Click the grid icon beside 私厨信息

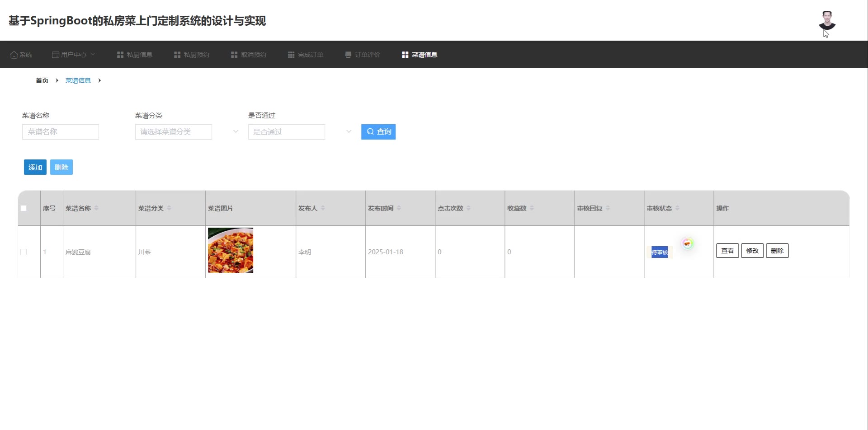click(x=120, y=55)
